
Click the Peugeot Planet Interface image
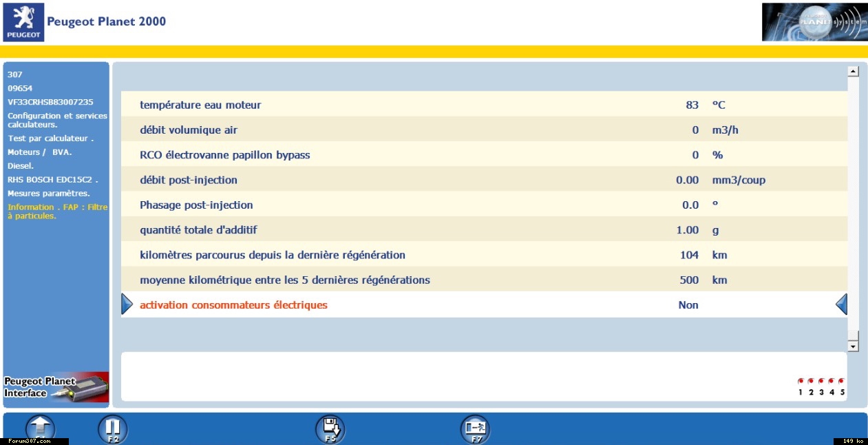point(56,387)
